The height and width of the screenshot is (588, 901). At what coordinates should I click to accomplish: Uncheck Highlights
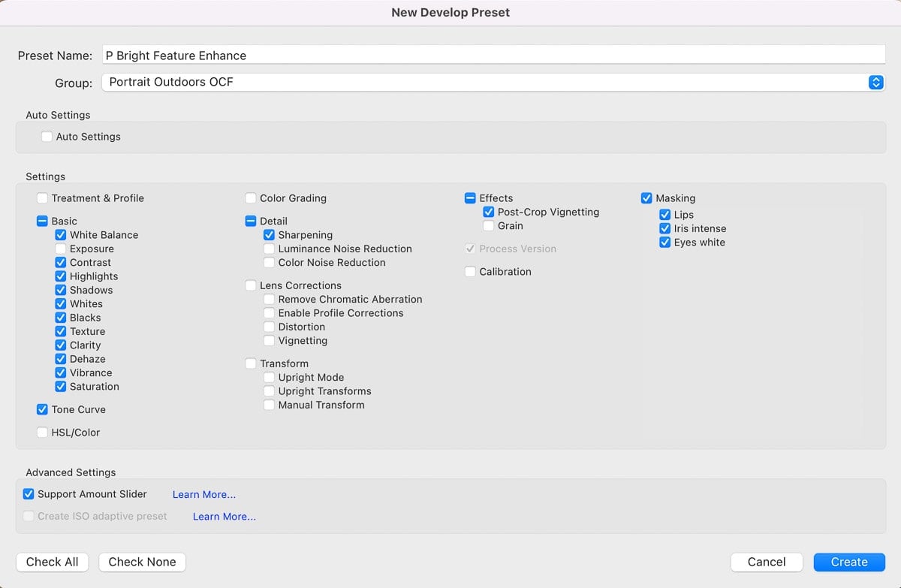click(x=61, y=276)
